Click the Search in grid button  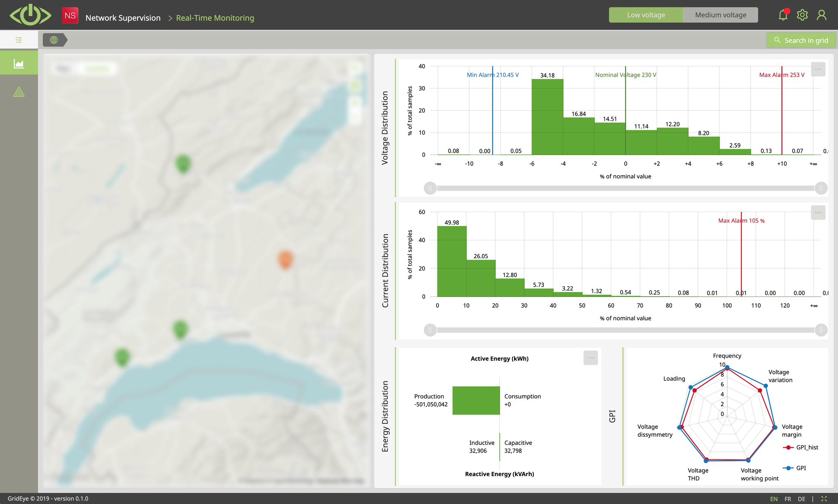[801, 40]
